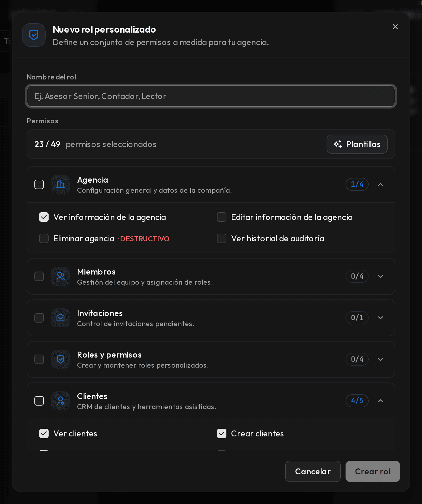Click the Clientes user-gear icon

pos(60,401)
